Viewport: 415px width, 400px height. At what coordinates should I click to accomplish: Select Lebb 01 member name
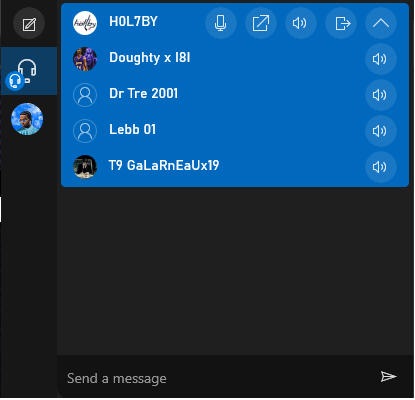(x=133, y=129)
